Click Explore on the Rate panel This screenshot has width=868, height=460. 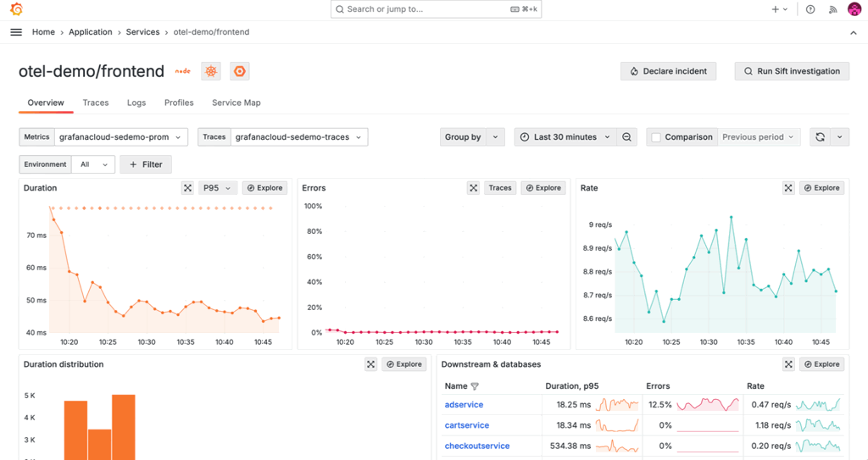coord(822,188)
